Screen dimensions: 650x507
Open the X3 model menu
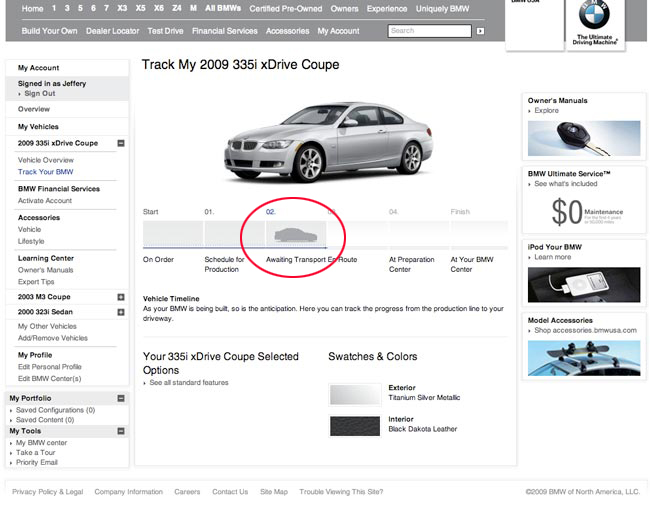[122, 8]
